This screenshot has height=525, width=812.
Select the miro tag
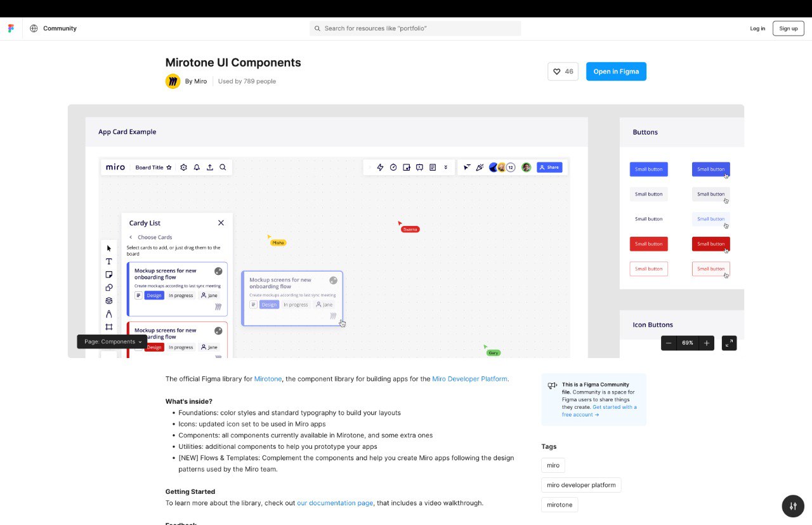click(553, 465)
